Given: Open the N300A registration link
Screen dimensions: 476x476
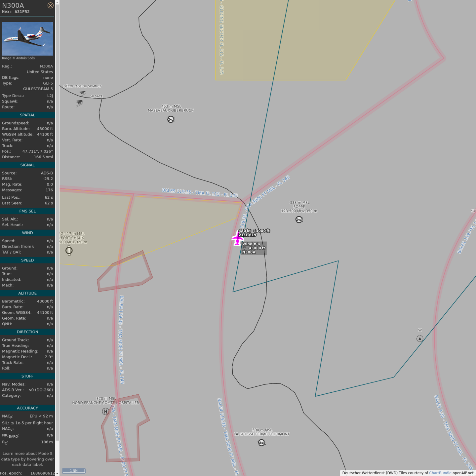Looking at the screenshot, I should coord(46,66).
